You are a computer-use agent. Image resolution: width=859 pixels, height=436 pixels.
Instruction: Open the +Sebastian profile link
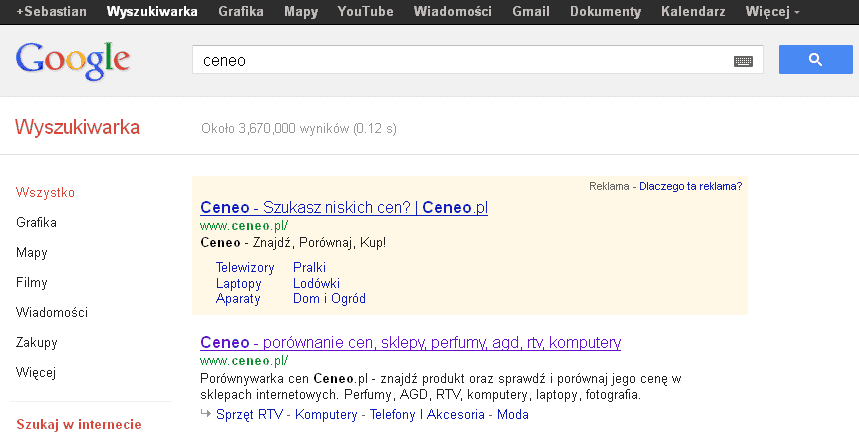pos(46,12)
